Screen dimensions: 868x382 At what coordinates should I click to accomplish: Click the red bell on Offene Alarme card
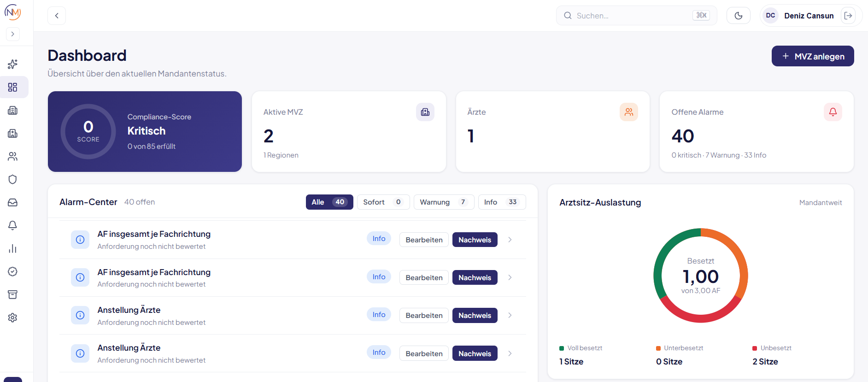pyautogui.click(x=833, y=112)
